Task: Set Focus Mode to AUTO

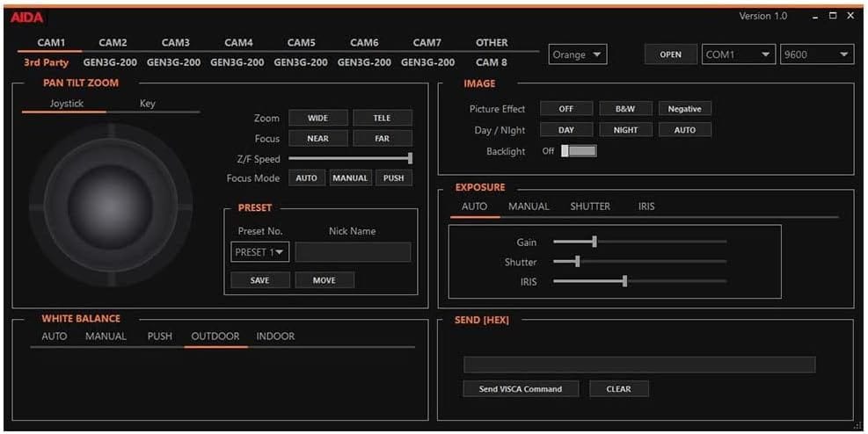Action: click(306, 178)
